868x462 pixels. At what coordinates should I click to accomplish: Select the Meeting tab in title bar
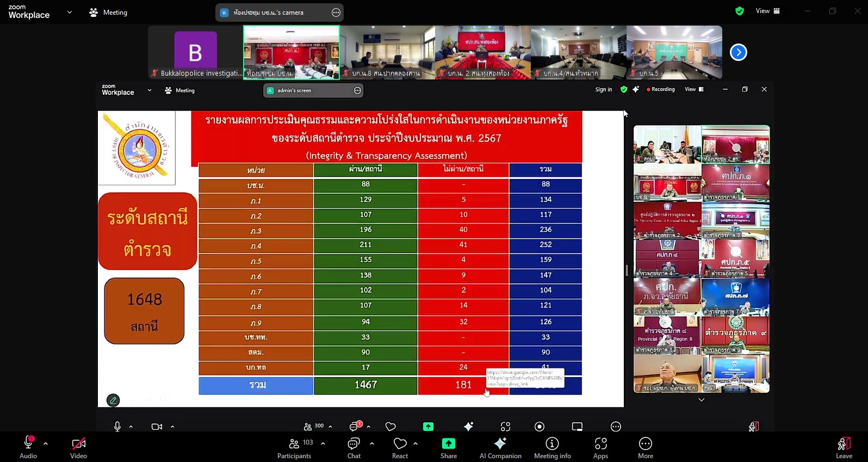click(x=108, y=13)
